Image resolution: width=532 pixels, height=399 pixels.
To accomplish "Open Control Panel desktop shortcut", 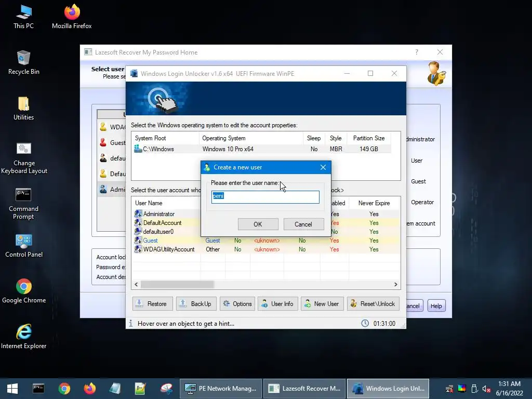I will 24,246.
